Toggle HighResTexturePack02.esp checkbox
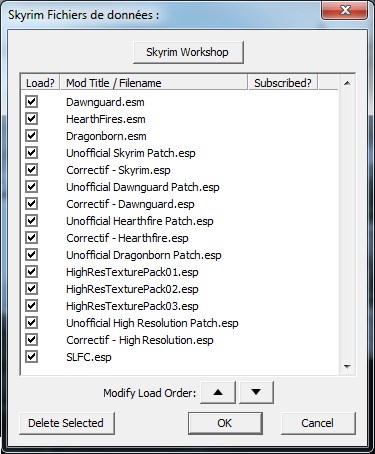This screenshot has width=375, height=454. pyautogui.click(x=31, y=289)
